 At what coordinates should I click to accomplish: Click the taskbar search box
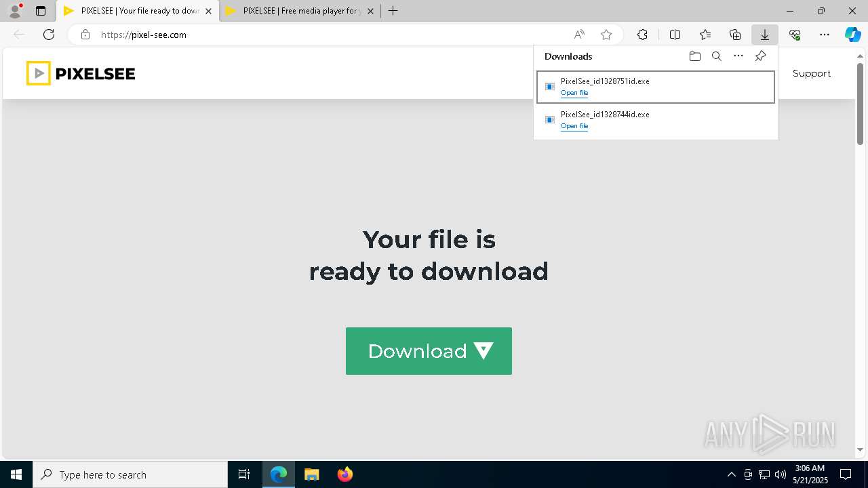(x=130, y=474)
